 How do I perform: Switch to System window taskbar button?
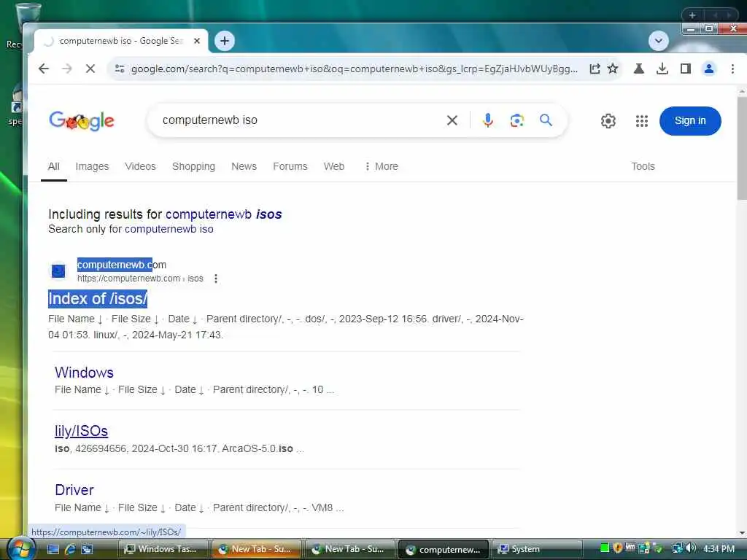click(x=537, y=549)
